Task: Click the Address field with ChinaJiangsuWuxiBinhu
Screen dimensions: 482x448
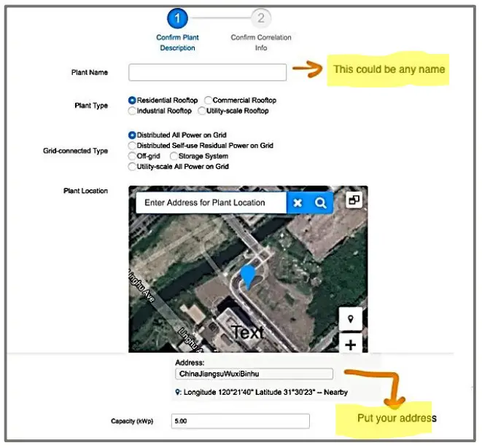Action: (254, 374)
